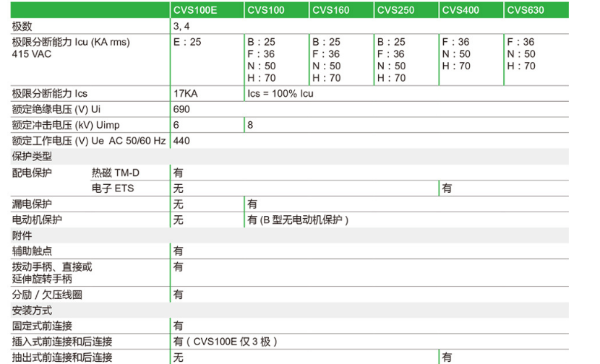
Task: Click the 热磁 TM-D label
Action: click(116, 173)
